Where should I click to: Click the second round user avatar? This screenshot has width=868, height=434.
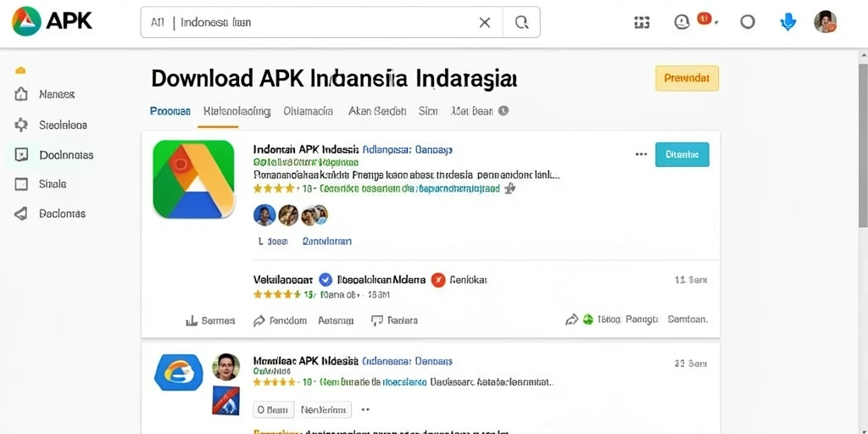(x=288, y=214)
